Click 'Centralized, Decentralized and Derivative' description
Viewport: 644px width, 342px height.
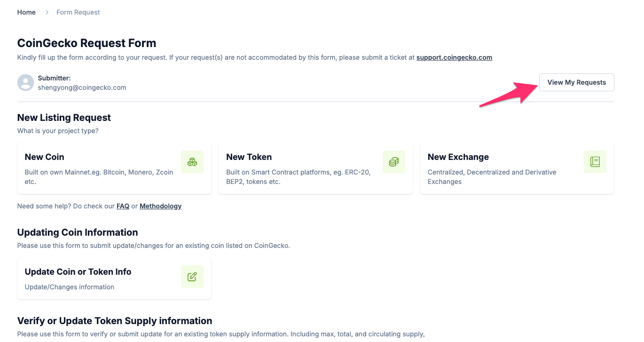pos(492,177)
